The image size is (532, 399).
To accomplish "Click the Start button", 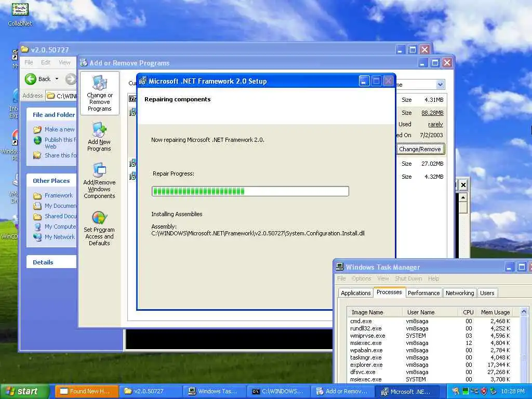I will [24, 391].
